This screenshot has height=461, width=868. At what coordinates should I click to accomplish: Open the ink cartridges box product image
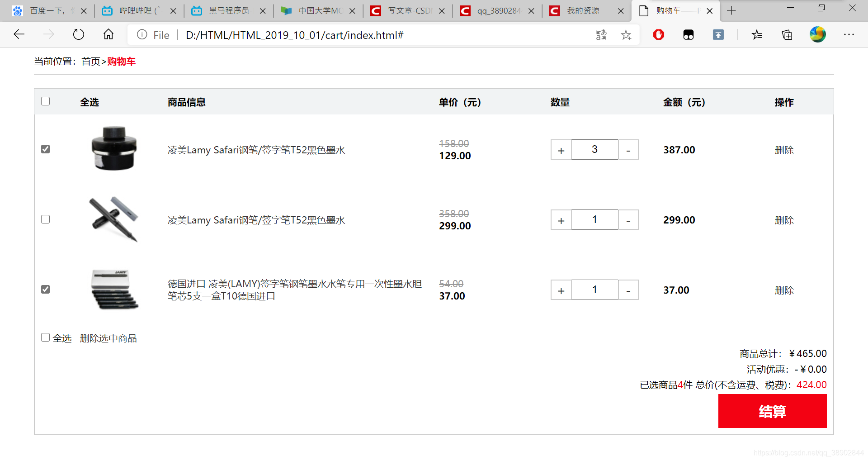tap(115, 290)
